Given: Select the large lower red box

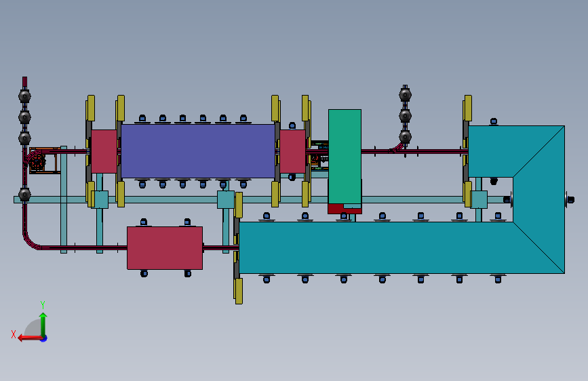Looking at the screenshot, I should point(165,248).
